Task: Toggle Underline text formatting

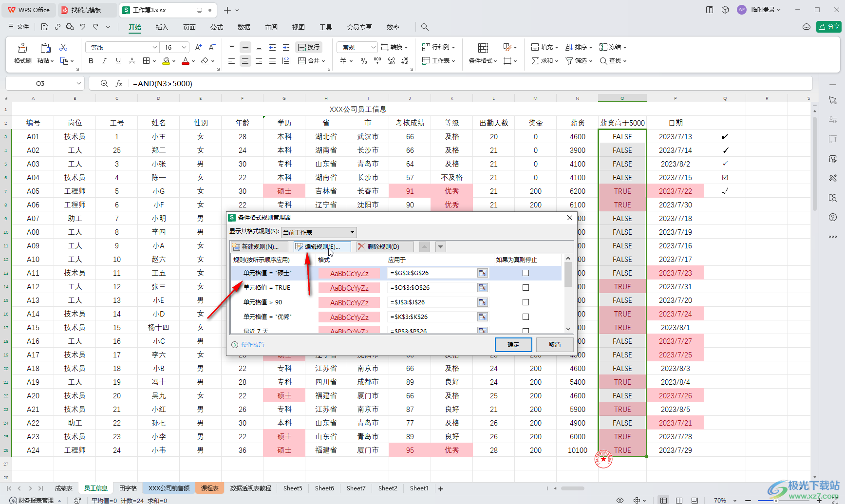Action: (118, 61)
